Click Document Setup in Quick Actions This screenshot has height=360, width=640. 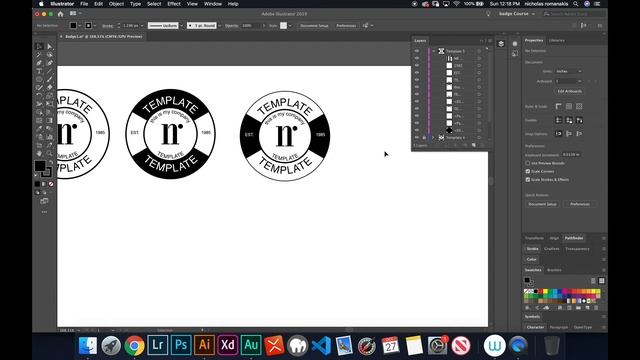pyautogui.click(x=542, y=204)
